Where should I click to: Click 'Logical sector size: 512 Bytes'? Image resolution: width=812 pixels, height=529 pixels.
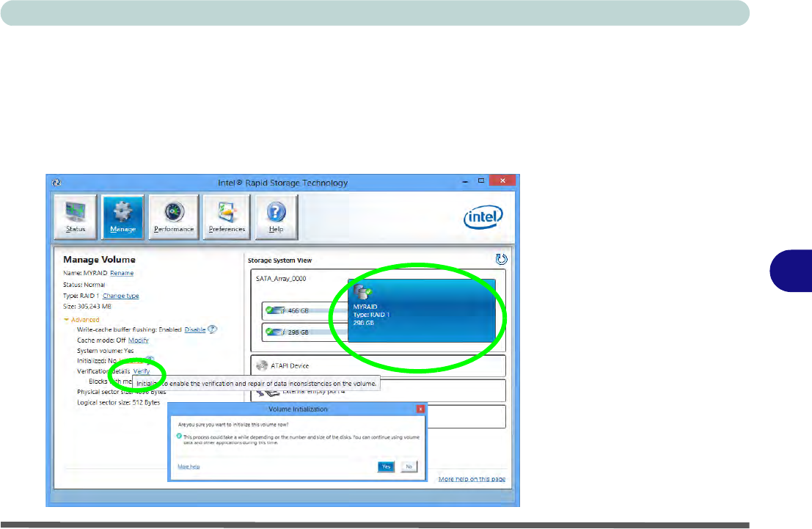119,403
